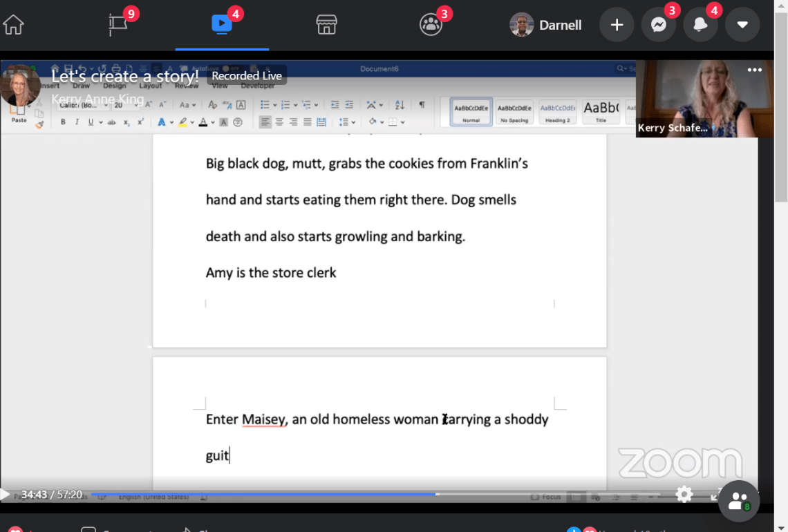Open Facebook Marketplace icon
Viewport: 788px width, 532px height.
coord(326,24)
